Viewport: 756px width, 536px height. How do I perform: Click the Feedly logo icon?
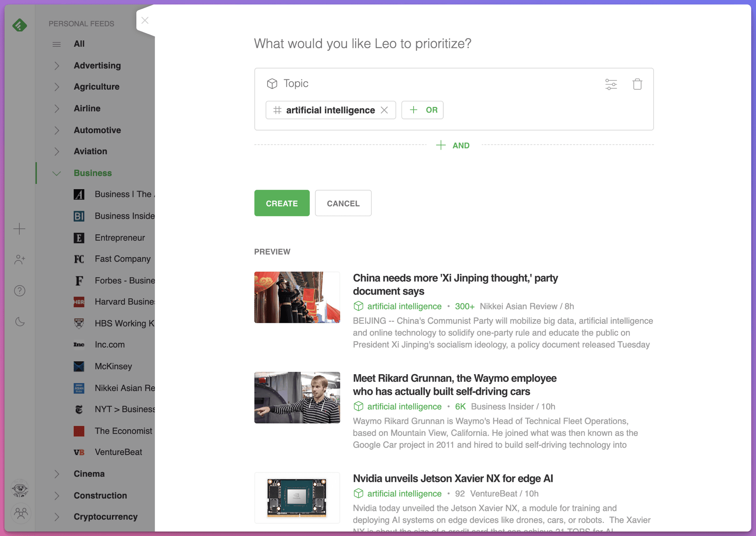[x=19, y=25]
